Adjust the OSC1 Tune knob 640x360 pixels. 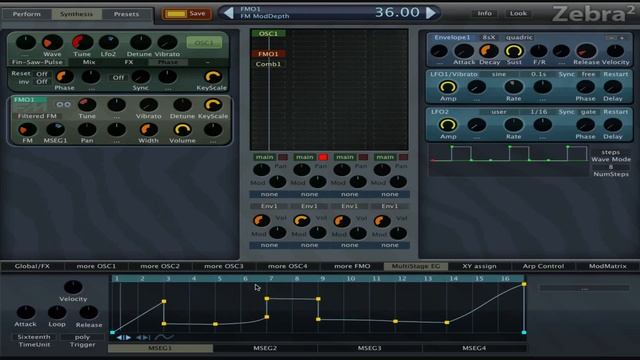[x=82, y=42]
